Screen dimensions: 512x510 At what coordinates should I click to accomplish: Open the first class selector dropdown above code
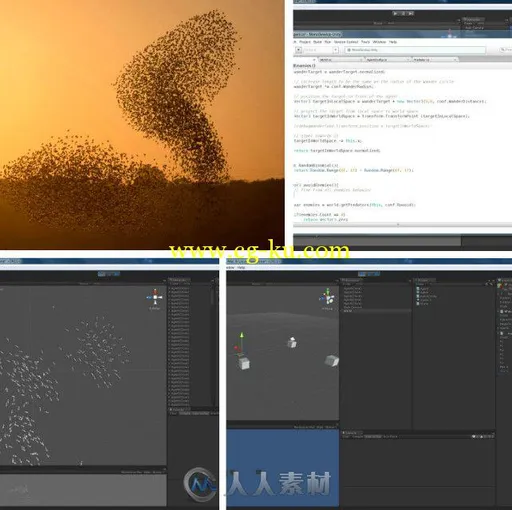click(340, 60)
